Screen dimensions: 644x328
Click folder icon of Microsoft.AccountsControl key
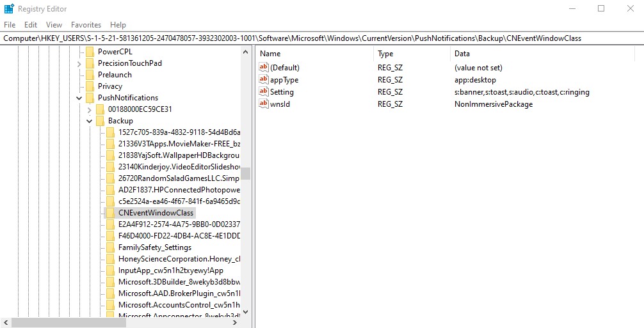coord(111,304)
